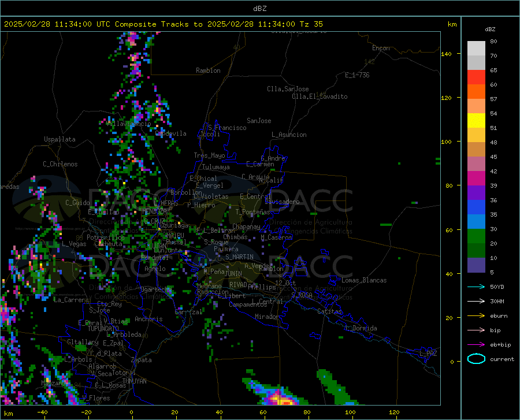Click the magenta eb+bip arrow legend icon
Viewport: 520px width, 420px height.
(x=476, y=345)
